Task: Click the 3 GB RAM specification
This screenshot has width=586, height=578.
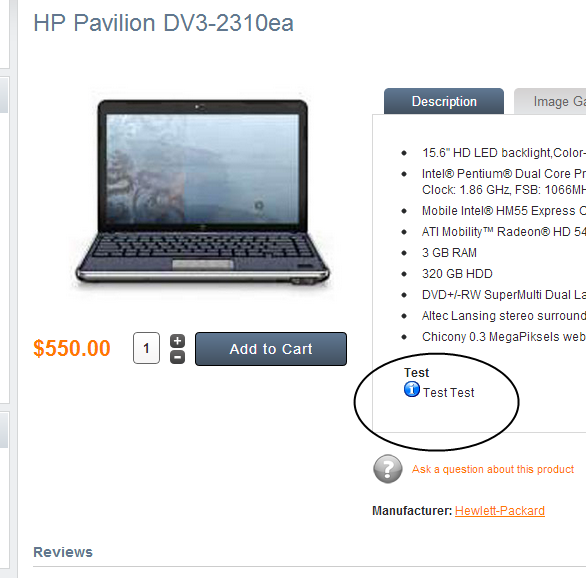Action: tap(449, 253)
